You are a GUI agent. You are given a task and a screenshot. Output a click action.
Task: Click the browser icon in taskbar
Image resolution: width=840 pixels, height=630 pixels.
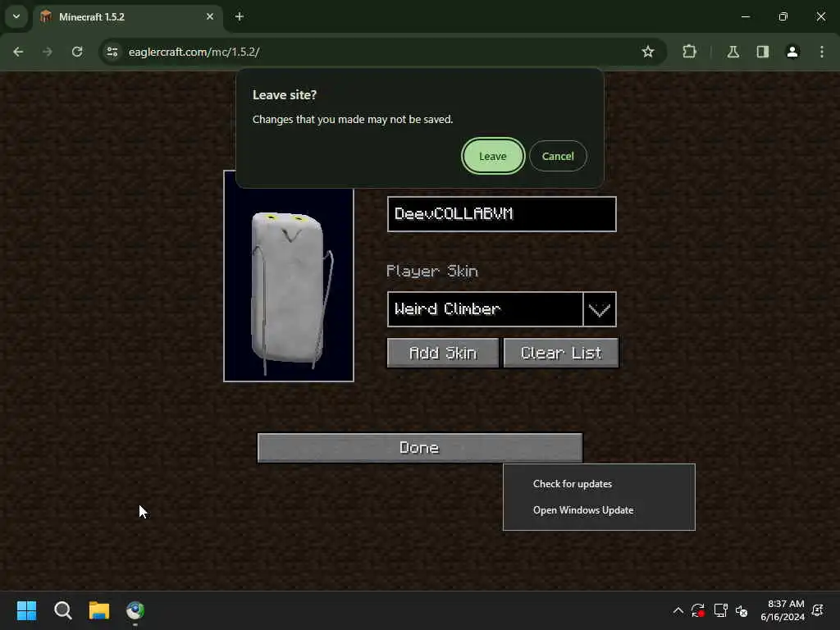[x=135, y=610]
